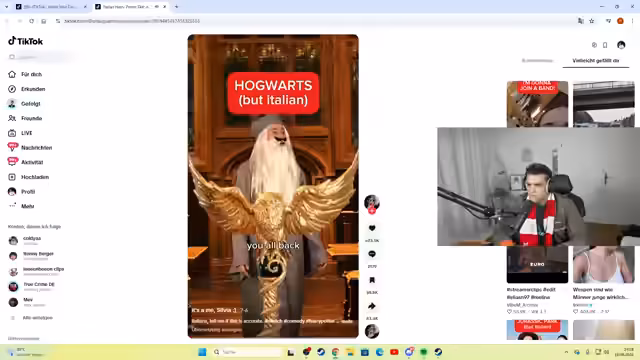Like the video with heart icon
Viewport: 640px width, 360px height.
[x=372, y=228]
